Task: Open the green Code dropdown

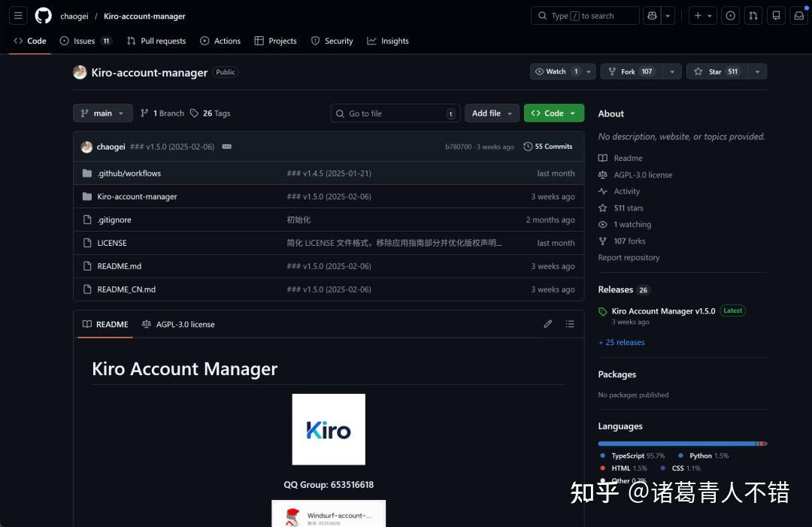Action: (553, 114)
